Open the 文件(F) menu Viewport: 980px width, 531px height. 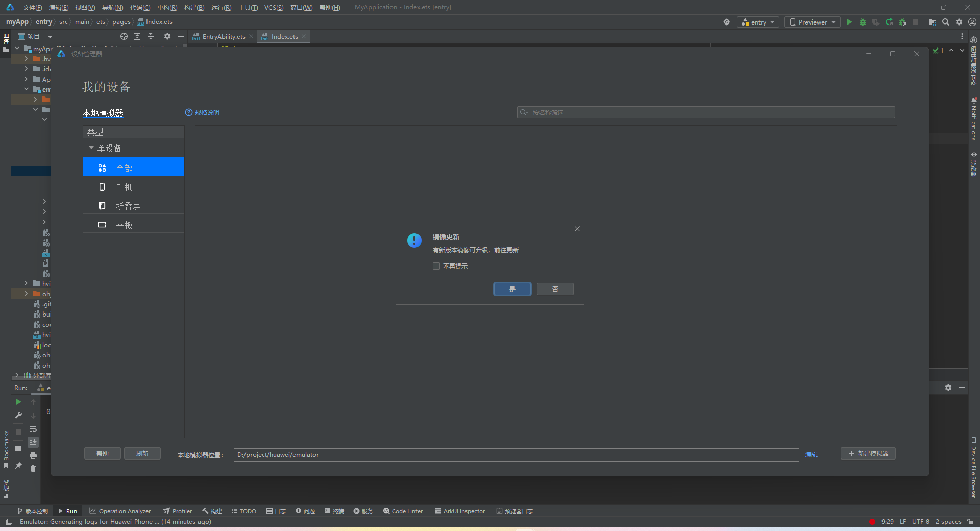point(32,7)
